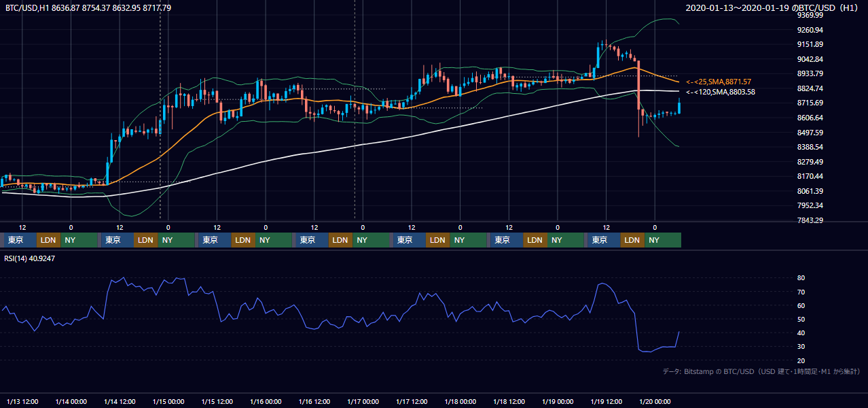868x408 pixels.
Task: Click the RSI axis value 80
Action: click(801, 278)
